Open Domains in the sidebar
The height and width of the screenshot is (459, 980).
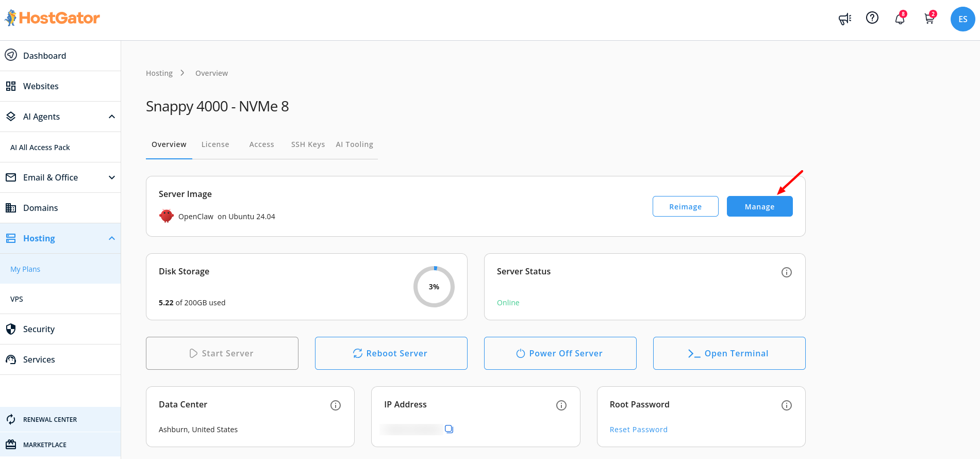[x=60, y=208]
